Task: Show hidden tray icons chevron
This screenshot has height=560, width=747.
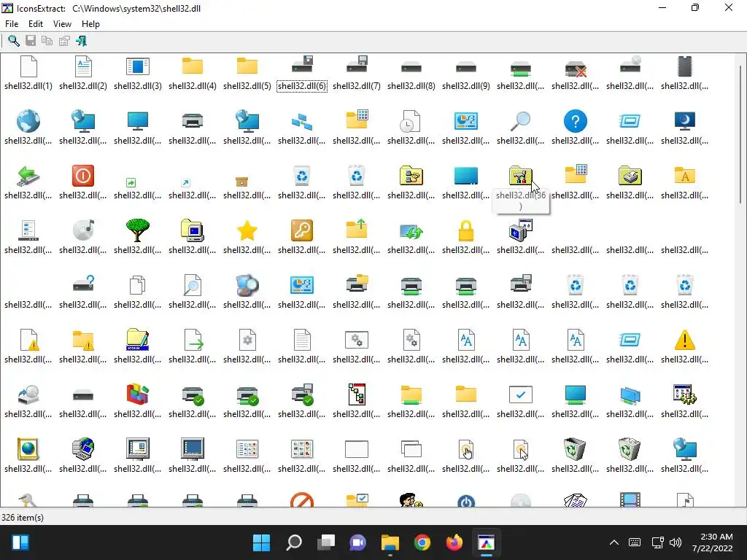Action: point(614,542)
